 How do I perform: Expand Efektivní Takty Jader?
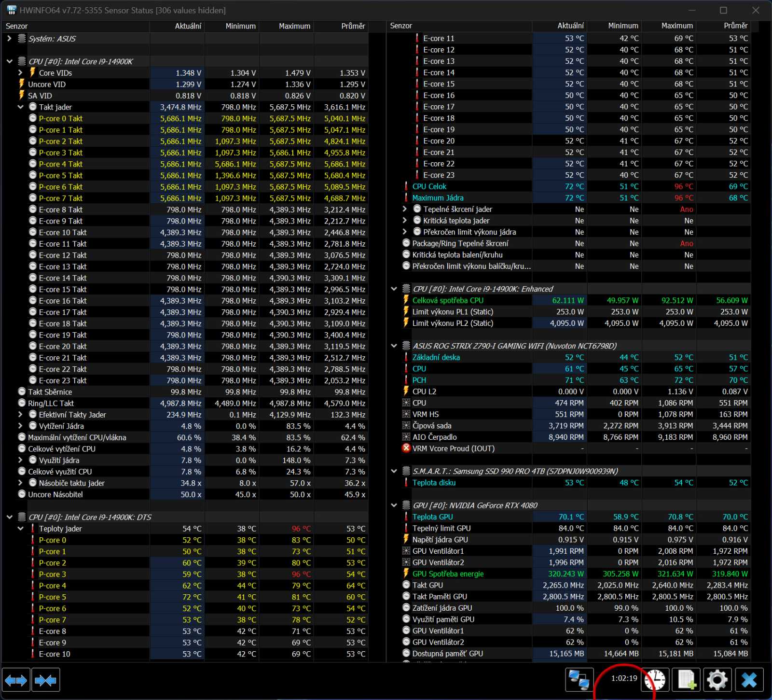click(x=20, y=414)
